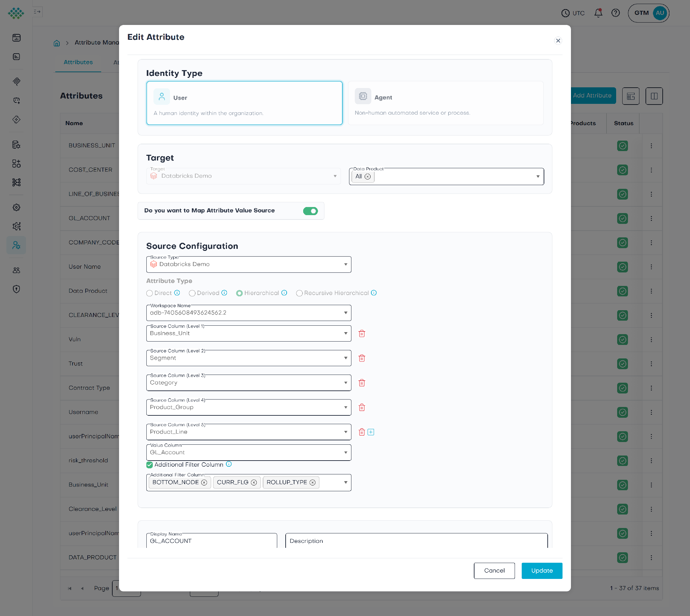Select User identity type card

pos(245,103)
